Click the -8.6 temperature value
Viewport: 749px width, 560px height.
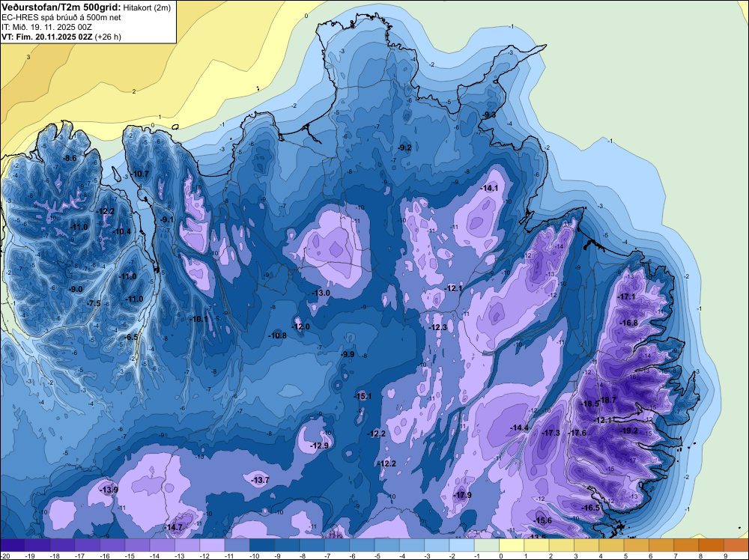[x=70, y=158]
